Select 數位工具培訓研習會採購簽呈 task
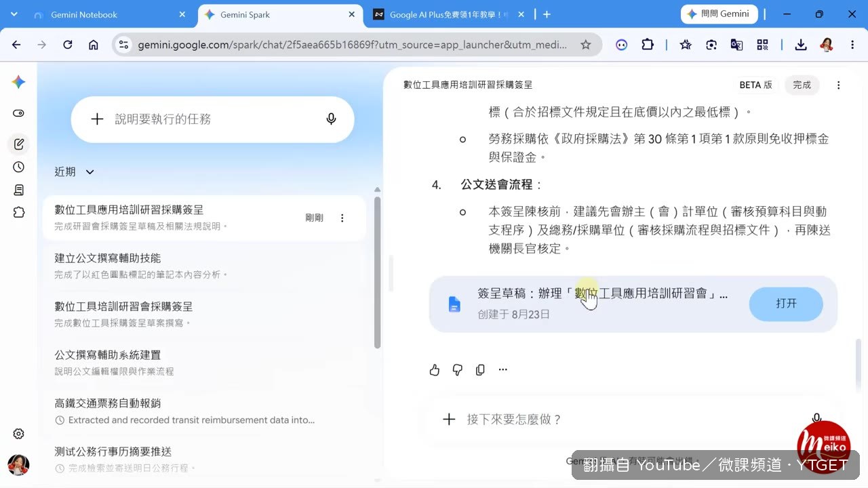This screenshot has width=868, height=488. point(204,314)
